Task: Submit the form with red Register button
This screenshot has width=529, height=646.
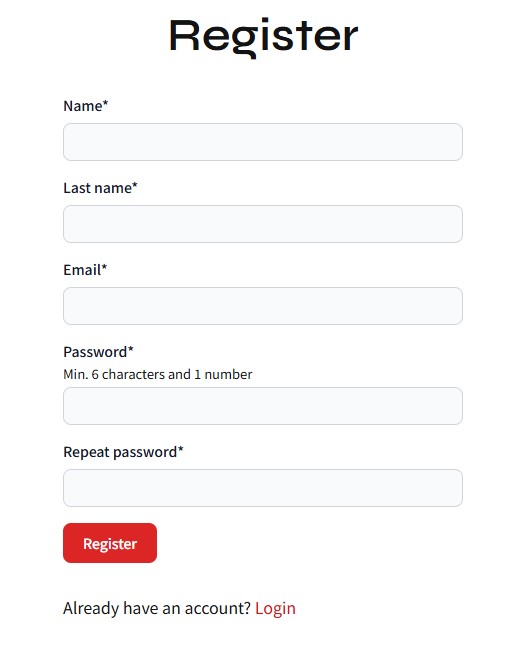Action: 110,543
